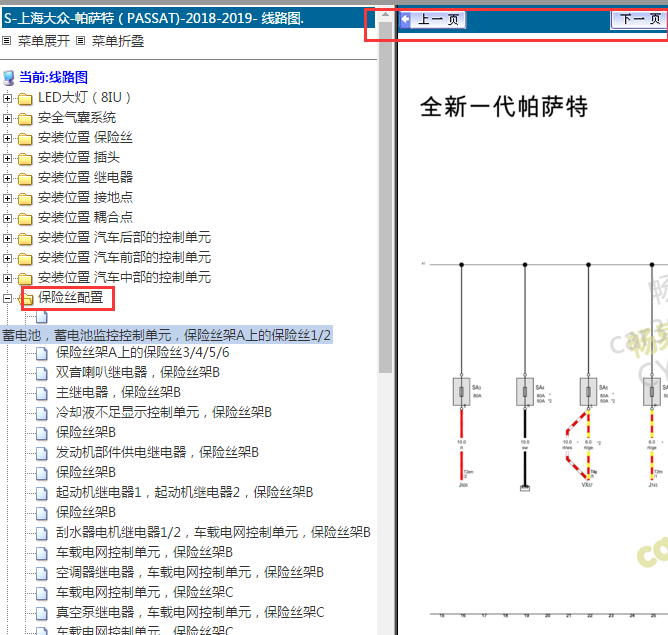Image resolution: width=668 pixels, height=635 pixels.
Task: Click page icon of 刮水器电机继电器1/2 entry
Action: 42,533
